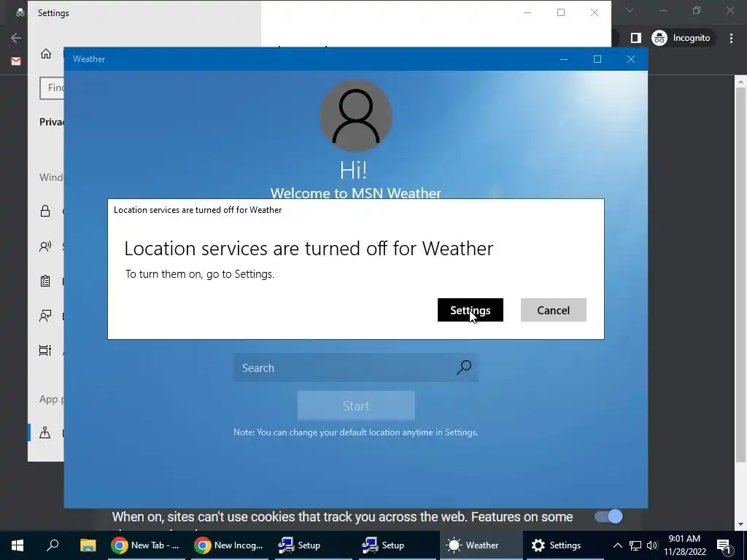Click the Chrome page vertical scrollbar
Viewport: 747px width, 560px height.
coord(740,275)
